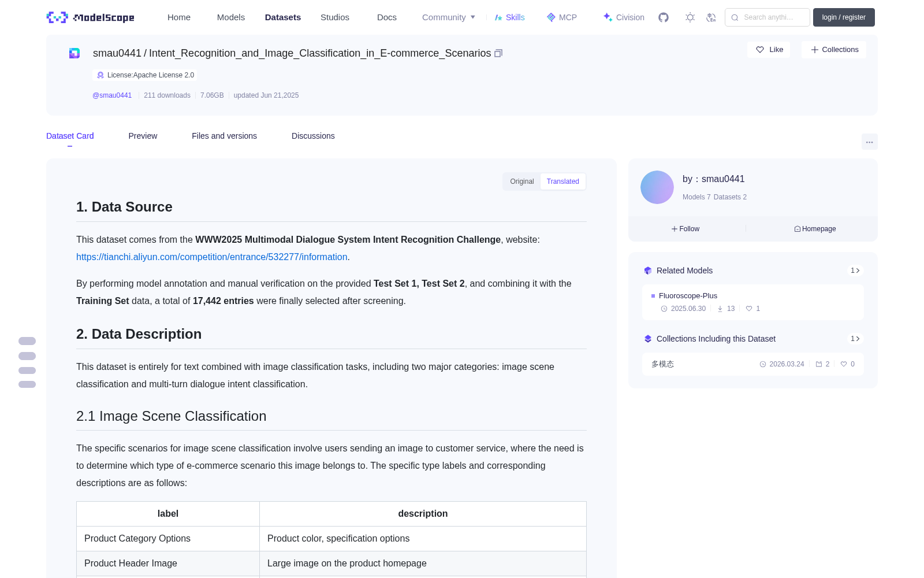Add dataset to Collections
924x578 pixels.
834,50
